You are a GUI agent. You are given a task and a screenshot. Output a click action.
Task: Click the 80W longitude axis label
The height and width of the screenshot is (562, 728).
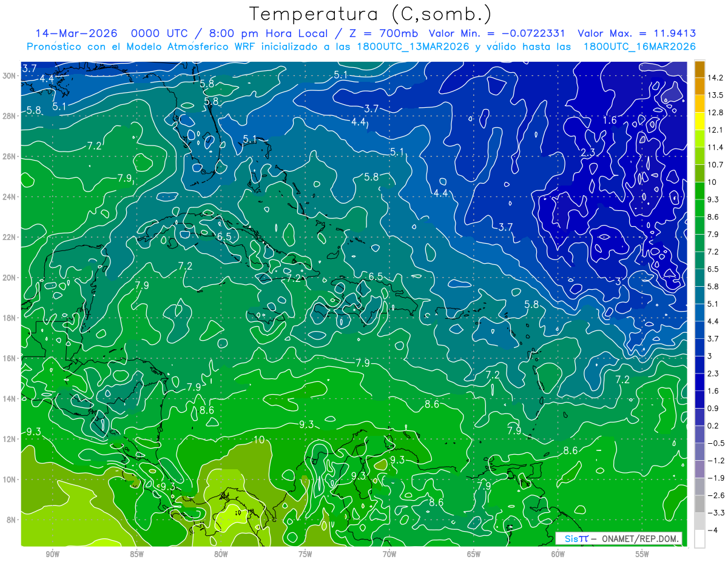point(221,554)
